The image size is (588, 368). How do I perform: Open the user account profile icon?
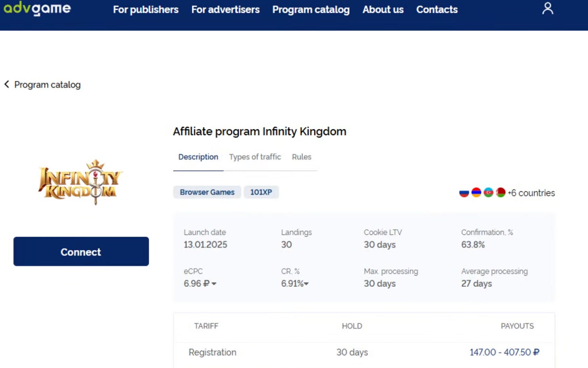pos(548,8)
